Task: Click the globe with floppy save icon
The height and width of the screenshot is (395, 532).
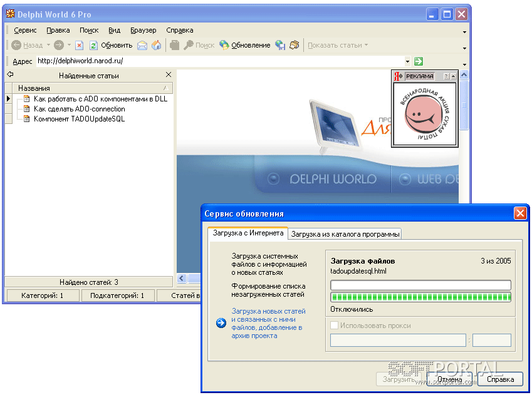Action: (280, 45)
